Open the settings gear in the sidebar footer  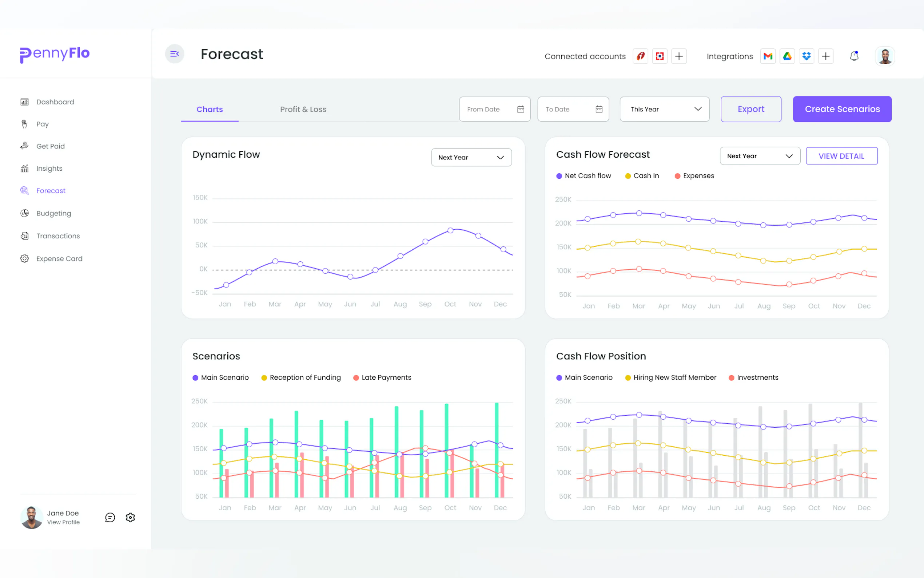coord(130,517)
